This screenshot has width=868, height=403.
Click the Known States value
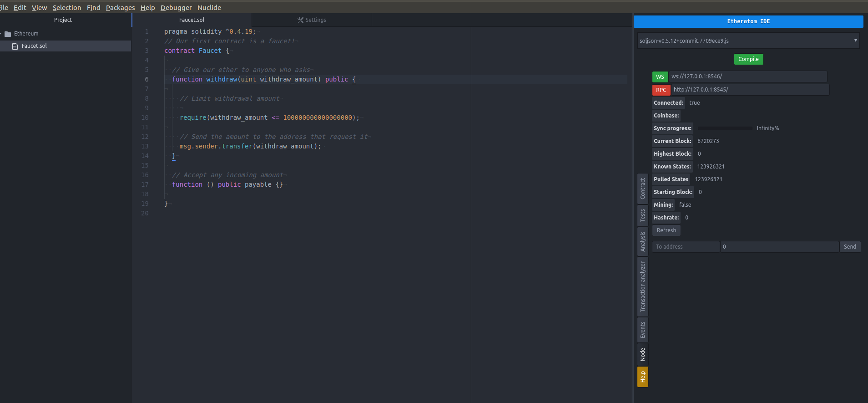tap(711, 167)
